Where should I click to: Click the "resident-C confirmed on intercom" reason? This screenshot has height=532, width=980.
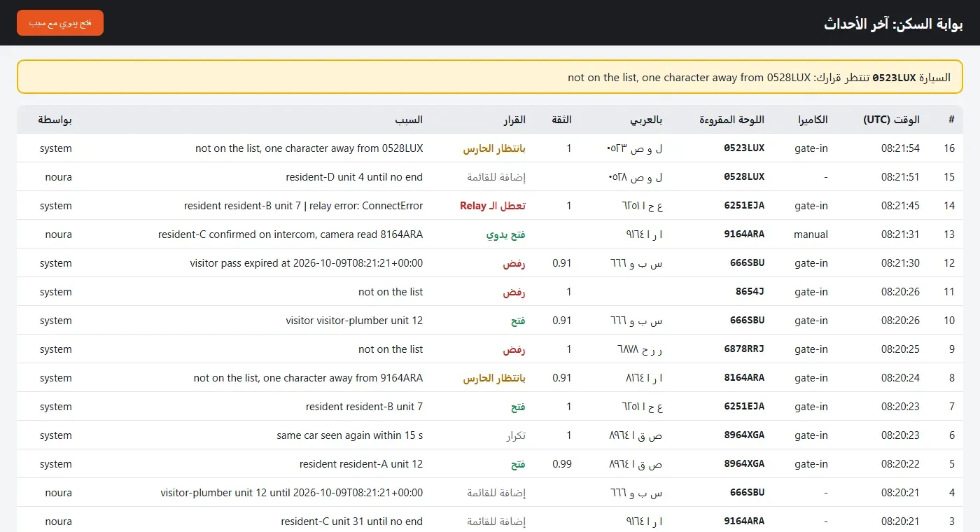(x=290, y=234)
